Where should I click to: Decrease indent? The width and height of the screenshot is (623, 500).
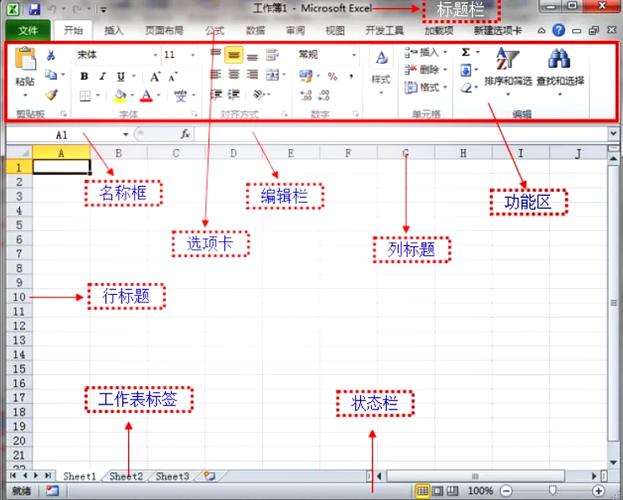[x=216, y=94]
